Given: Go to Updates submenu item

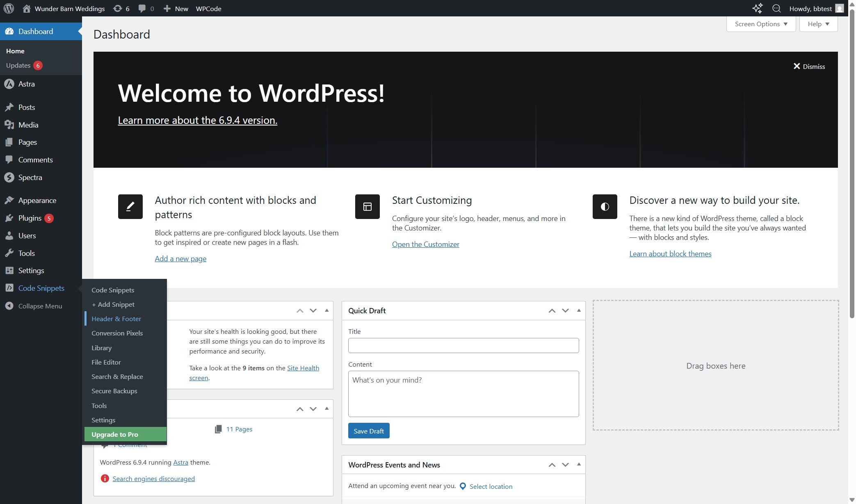Looking at the screenshot, I should (x=24, y=66).
